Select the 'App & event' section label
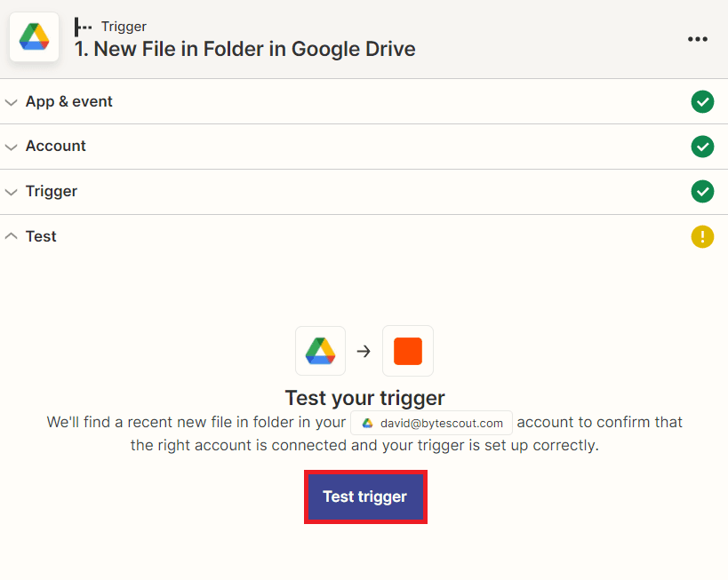The image size is (728, 580). point(68,102)
